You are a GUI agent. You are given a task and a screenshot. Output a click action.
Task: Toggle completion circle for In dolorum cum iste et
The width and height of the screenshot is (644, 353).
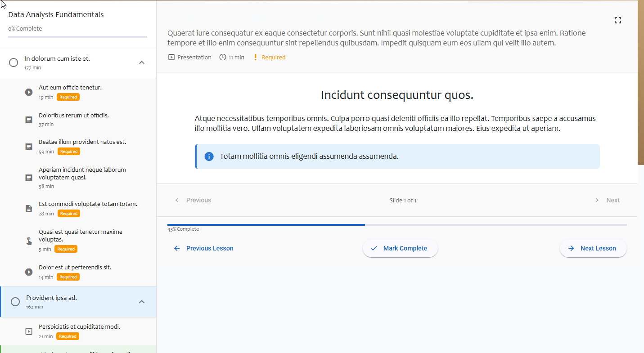(14, 63)
